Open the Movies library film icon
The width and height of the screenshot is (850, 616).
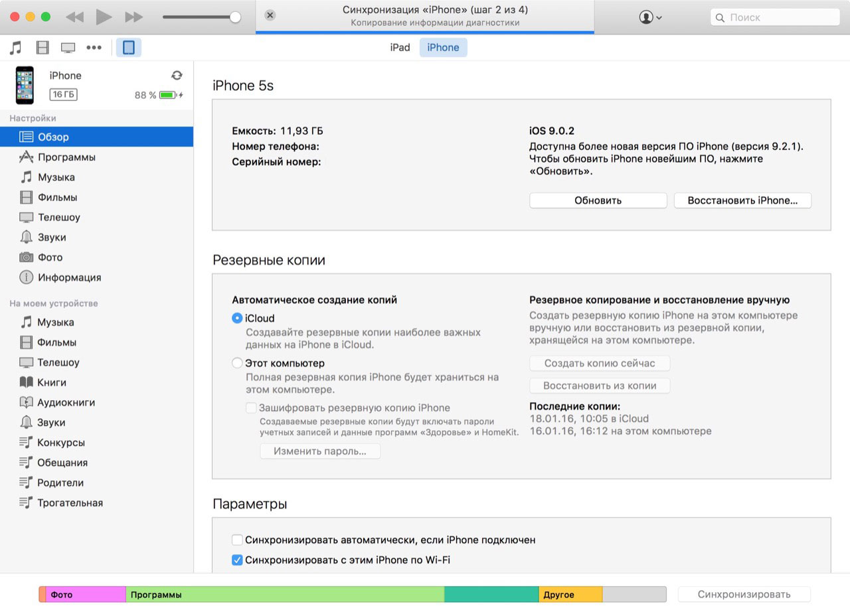pos(42,48)
